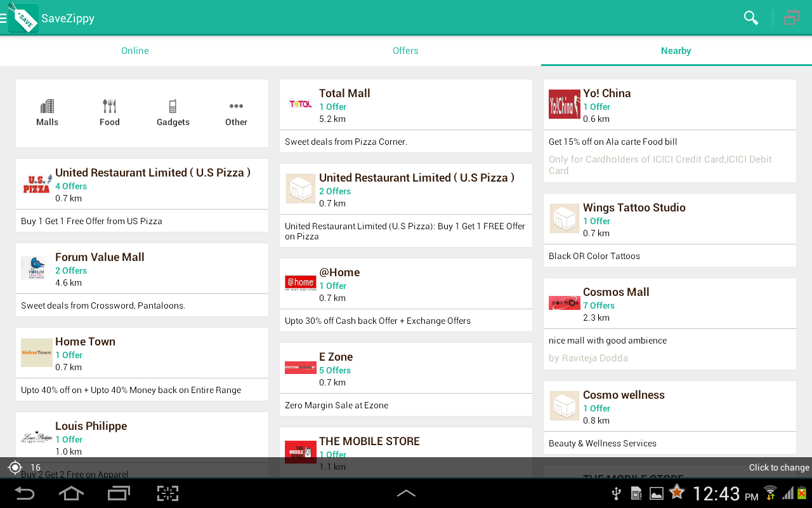Go back with the Android back button

[x=25, y=493]
